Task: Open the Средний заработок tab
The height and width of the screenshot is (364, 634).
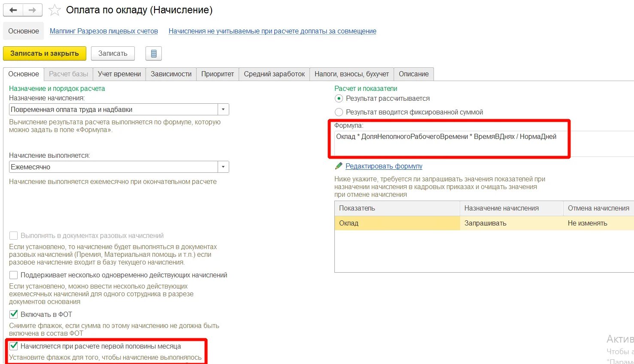Action: (x=274, y=74)
